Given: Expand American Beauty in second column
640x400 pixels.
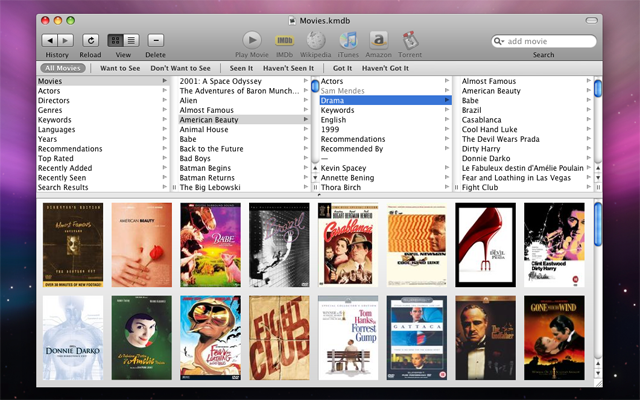Looking at the screenshot, I should 305,119.
